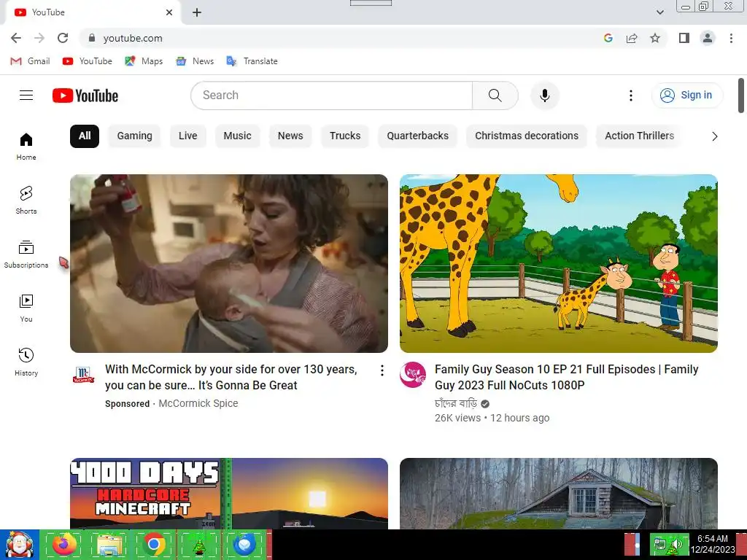Open Subscriptions in the sidebar
Image resolution: width=747 pixels, height=560 pixels.
[x=26, y=254]
